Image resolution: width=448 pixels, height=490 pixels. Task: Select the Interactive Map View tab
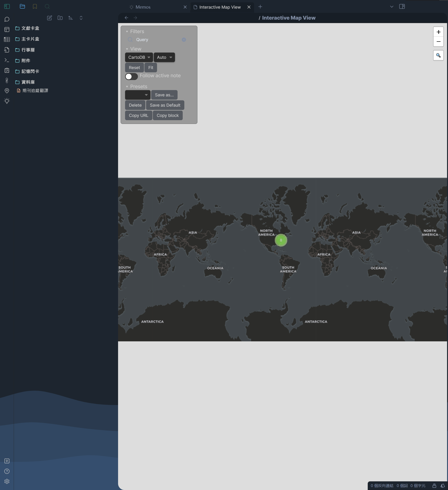220,7
